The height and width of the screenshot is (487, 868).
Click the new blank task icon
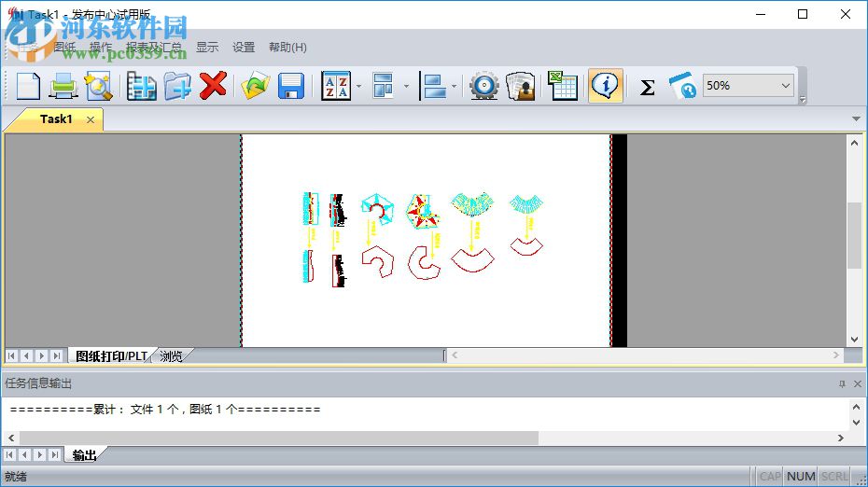tap(28, 87)
